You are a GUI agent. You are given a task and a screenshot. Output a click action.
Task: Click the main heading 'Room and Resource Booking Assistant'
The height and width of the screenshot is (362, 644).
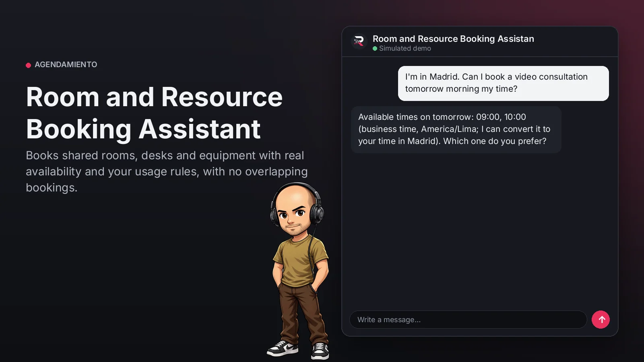click(x=154, y=113)
